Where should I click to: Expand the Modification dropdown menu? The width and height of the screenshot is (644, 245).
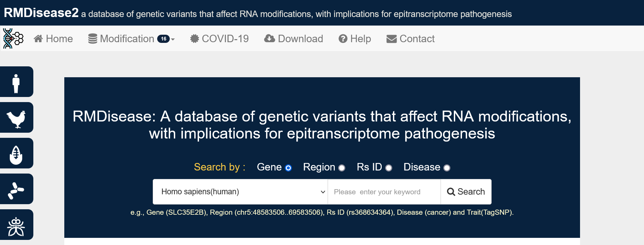click(x=131, y=39)
